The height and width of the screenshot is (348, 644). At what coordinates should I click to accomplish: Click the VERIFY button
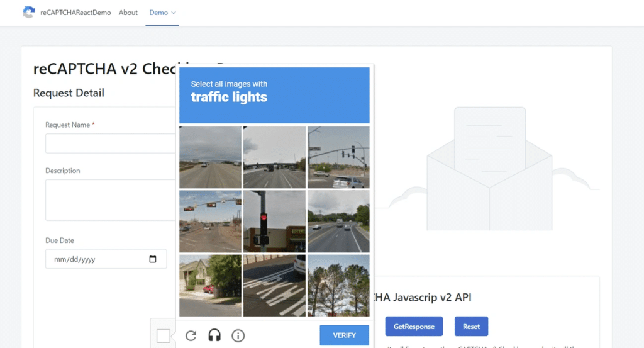coord(344,335)
